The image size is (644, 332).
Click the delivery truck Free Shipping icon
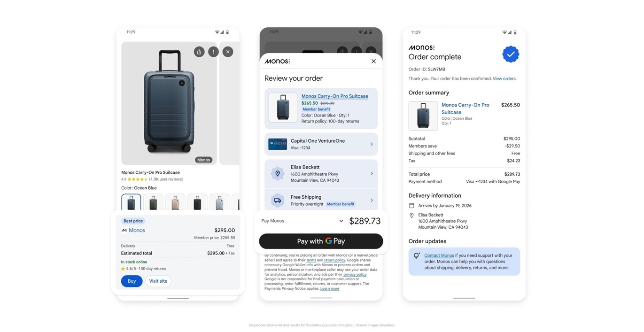pyautogui.click(x=278, y=201)
